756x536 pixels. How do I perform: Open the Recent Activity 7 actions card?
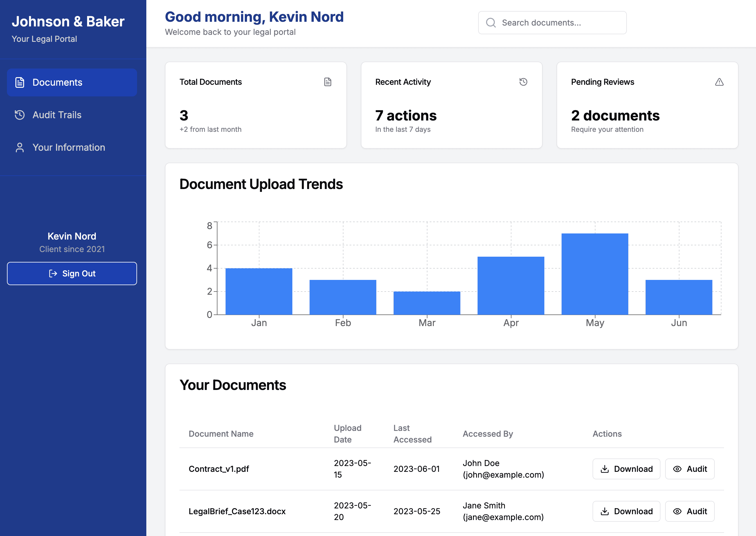pos(451,105)
